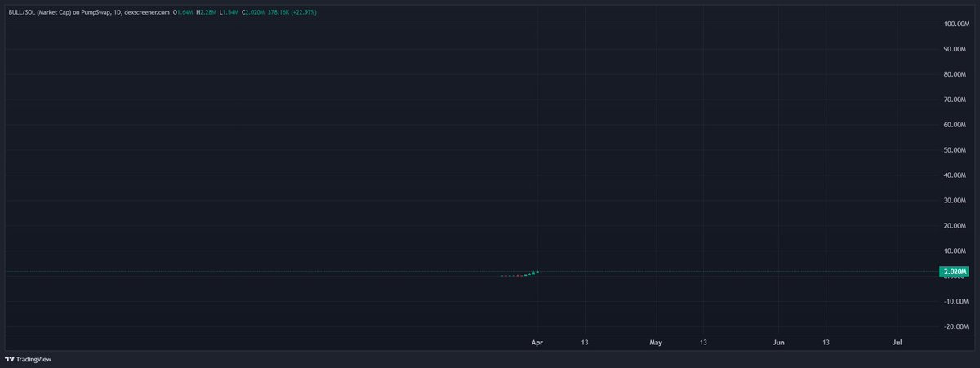Click the Jun label on time axis
This screenshot has height=368, width=980.
778,343
